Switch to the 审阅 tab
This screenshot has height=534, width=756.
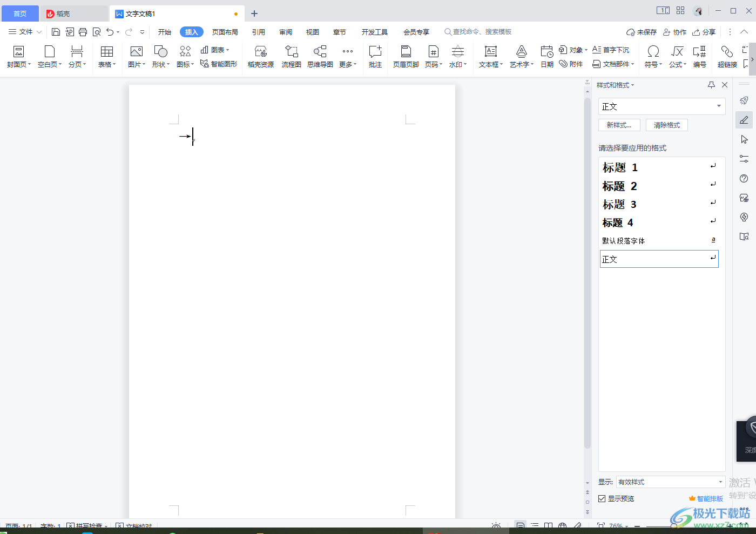click(285, 32)
